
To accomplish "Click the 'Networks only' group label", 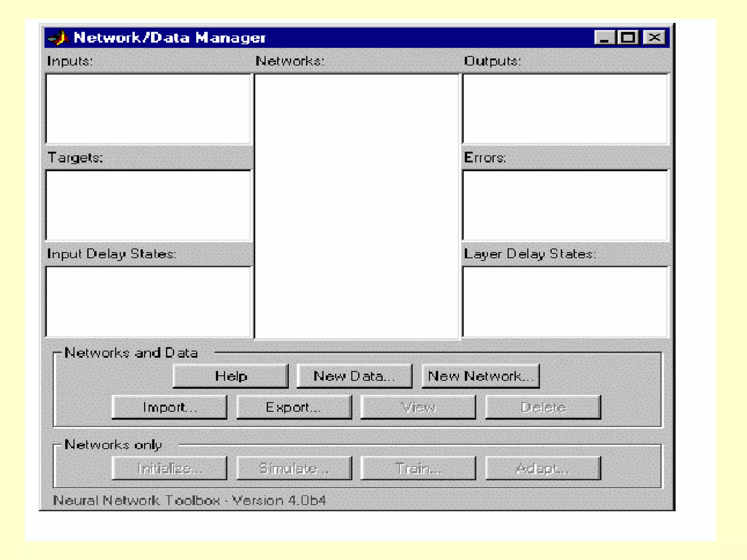I will 113,445.
